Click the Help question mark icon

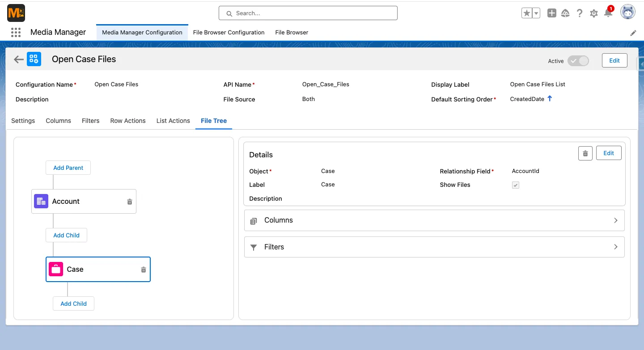(x=580, y=13)
